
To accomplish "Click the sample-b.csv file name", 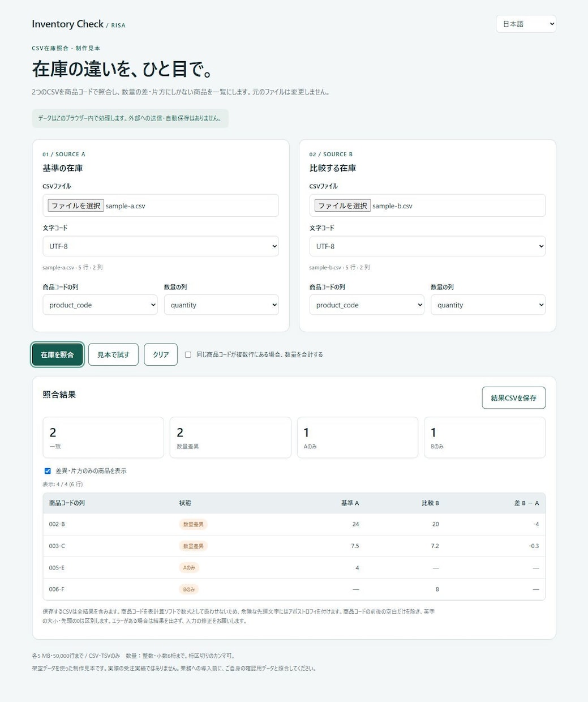I will coord(392,206).
